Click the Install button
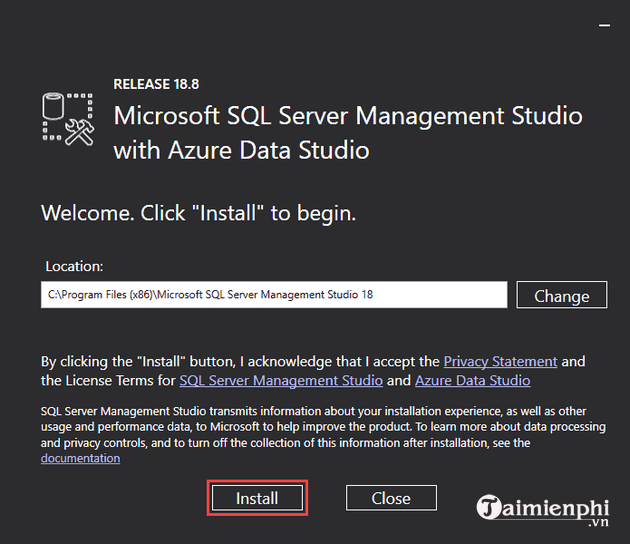This screenshot has width=630, height=544. (257, 498)
